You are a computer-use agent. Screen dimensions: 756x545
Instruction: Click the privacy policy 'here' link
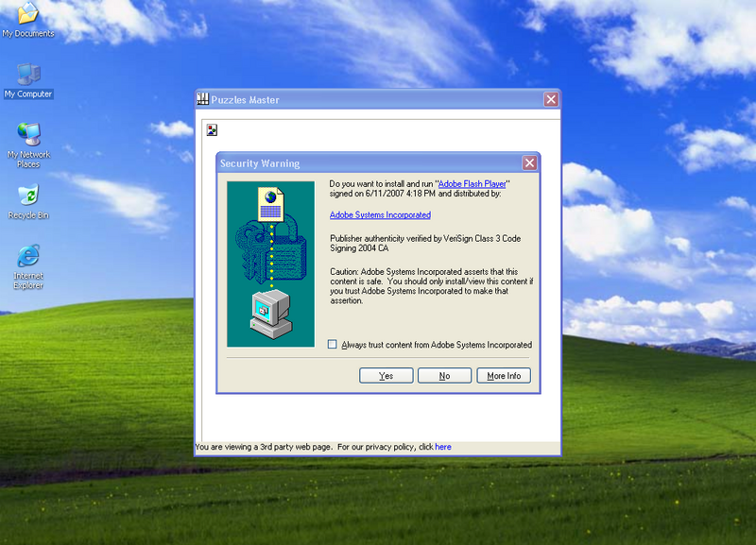point(443,447)
